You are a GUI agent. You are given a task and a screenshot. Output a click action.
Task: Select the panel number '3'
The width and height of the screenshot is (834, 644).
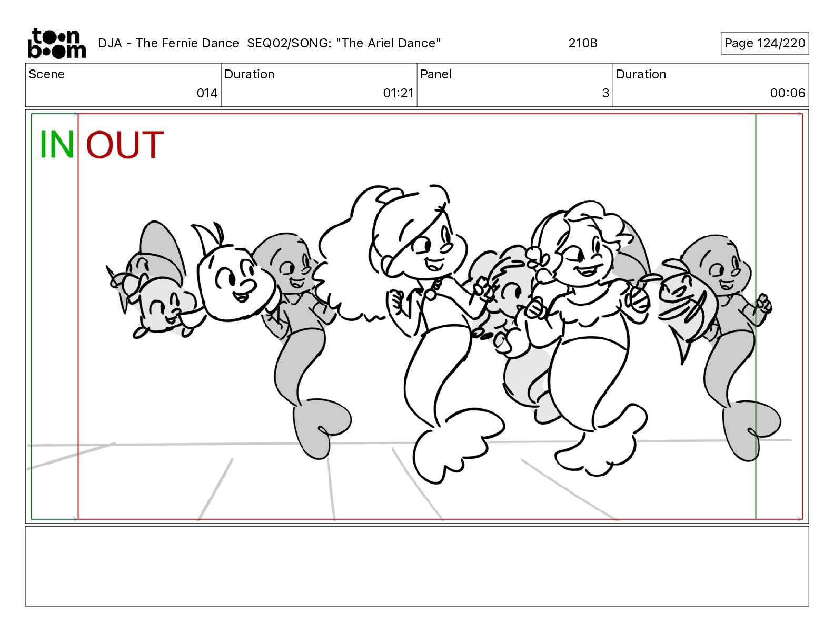pyautogui.click(x=605, y=93)
